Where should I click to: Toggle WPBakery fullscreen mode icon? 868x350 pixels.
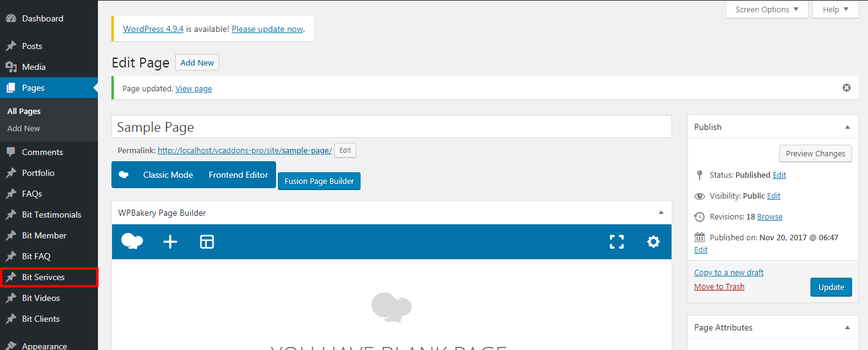pos(616,242)
